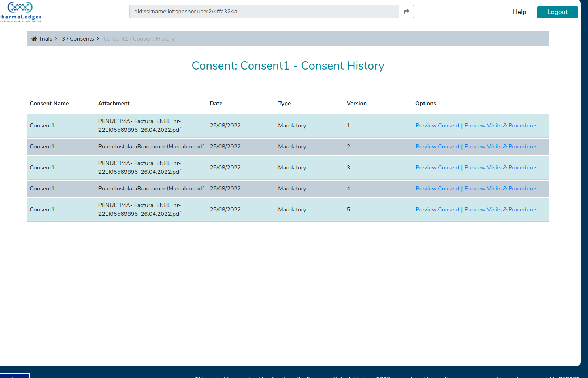Preview Visits & Procedures for version 3

coord(501,167)
